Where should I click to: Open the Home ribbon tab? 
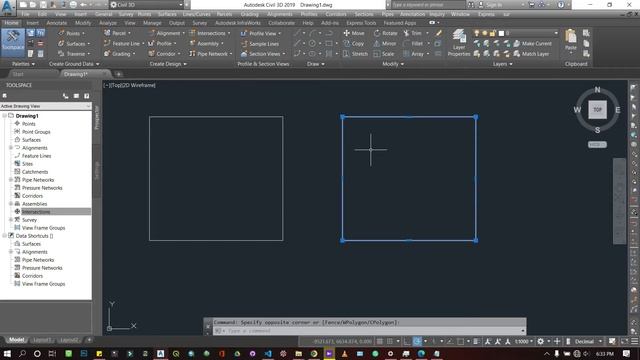(x=11, y=23)
